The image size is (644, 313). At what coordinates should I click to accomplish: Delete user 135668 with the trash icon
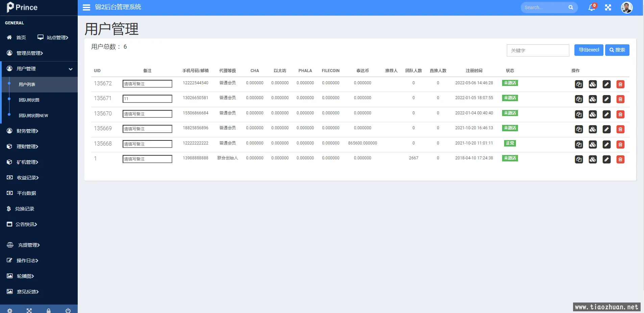620,144
